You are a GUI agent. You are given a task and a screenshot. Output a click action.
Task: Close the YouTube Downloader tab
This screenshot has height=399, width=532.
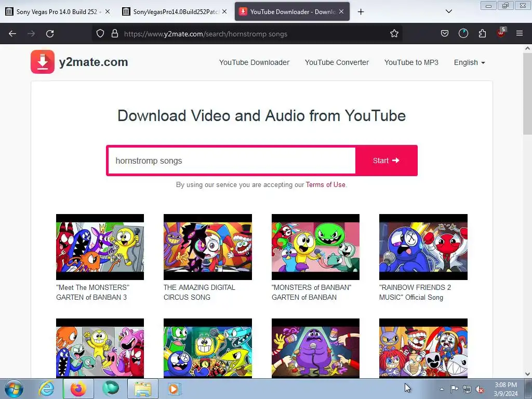(x=341, y=11)
